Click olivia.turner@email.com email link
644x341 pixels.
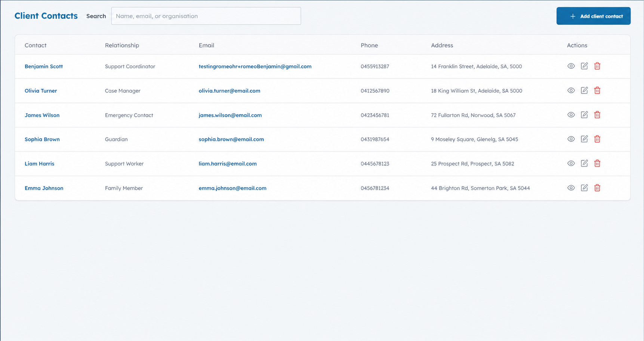[229, 91]
